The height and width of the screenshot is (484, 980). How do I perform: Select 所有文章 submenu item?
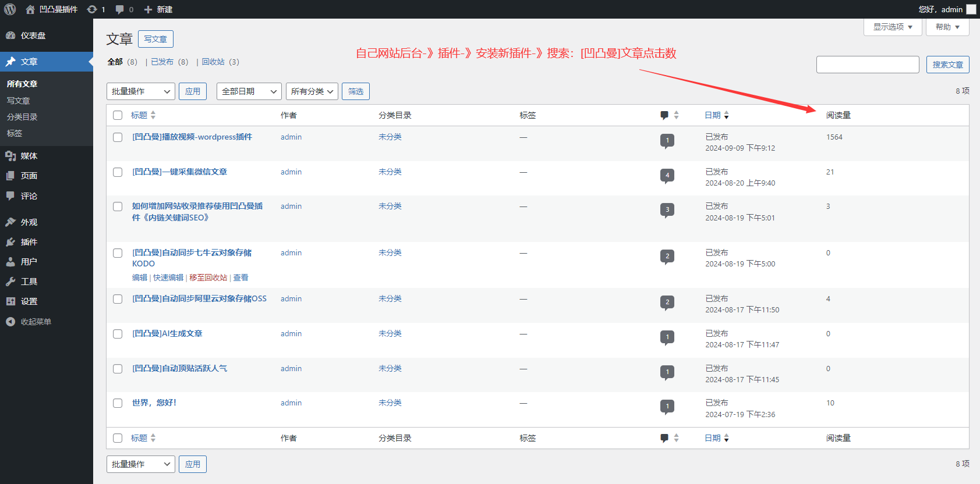click(x=22, y=84)
